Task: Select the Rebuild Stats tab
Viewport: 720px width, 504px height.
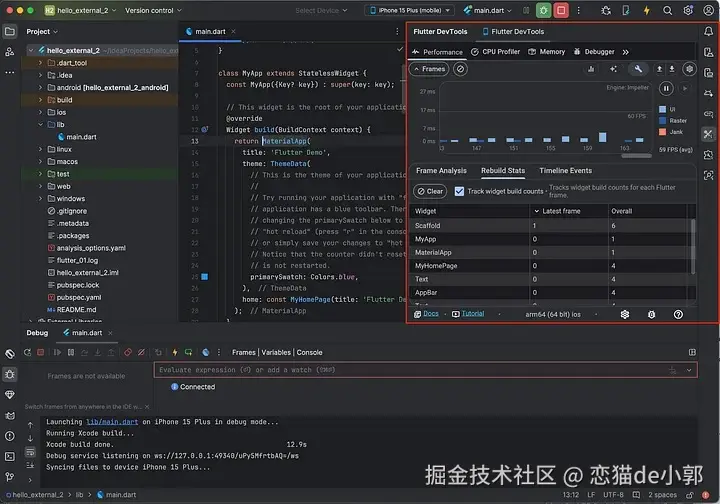Action: click(x=503, y=170)
